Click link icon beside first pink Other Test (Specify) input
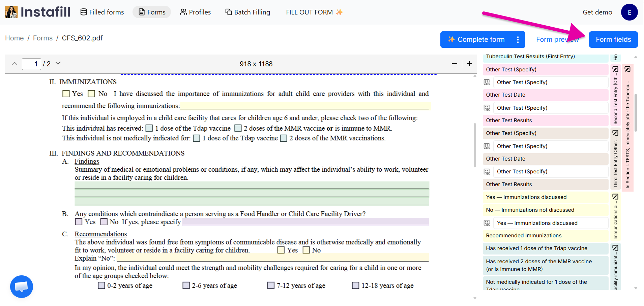 (x=487, y=82)
